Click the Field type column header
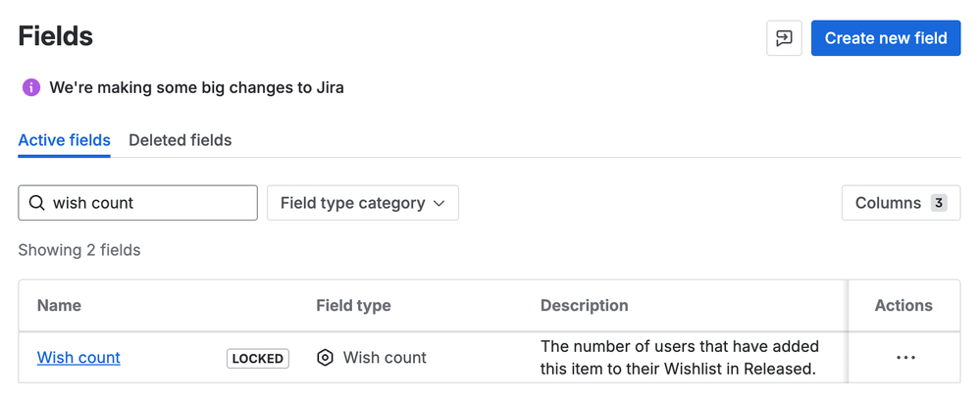The height and width of the screenshot is (400, 980). point(353,305)
